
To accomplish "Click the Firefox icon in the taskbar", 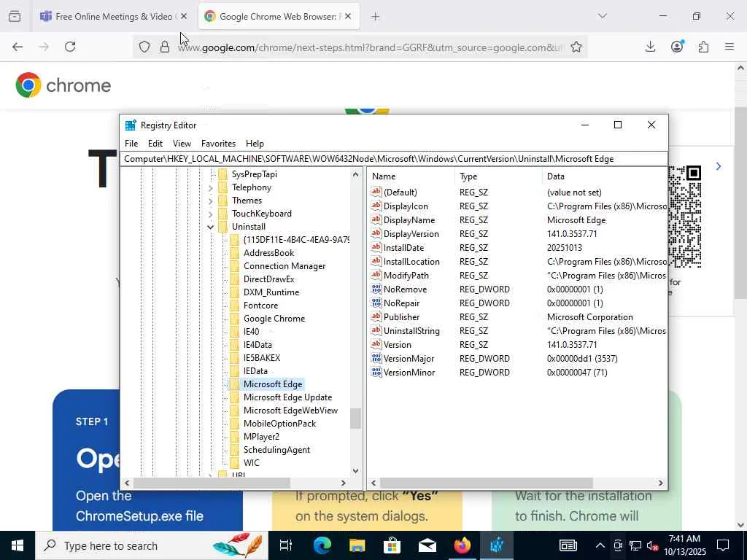I will coord(462,545).
